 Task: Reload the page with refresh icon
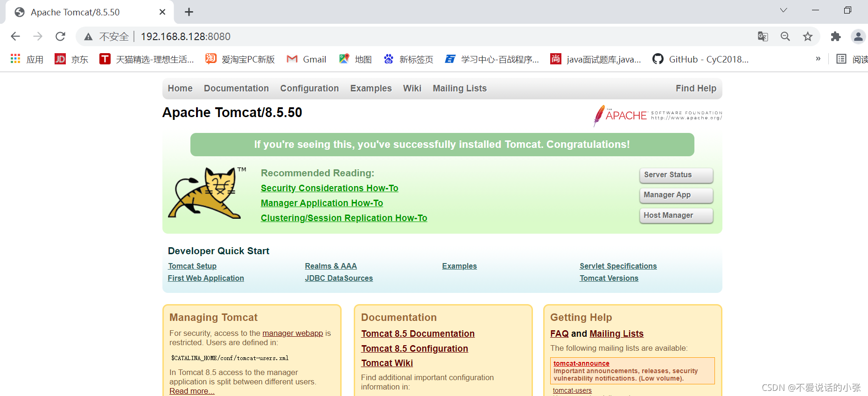[60, 36]
